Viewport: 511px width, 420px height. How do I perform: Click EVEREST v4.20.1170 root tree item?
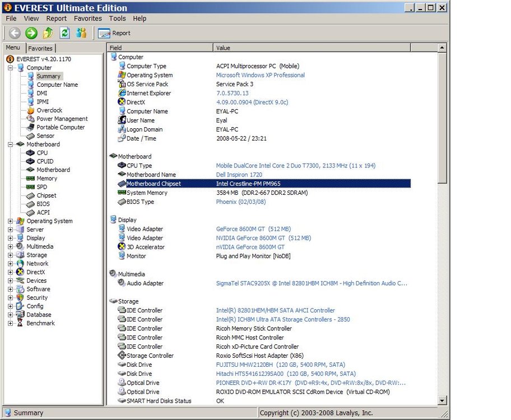[x=44, y=59]
